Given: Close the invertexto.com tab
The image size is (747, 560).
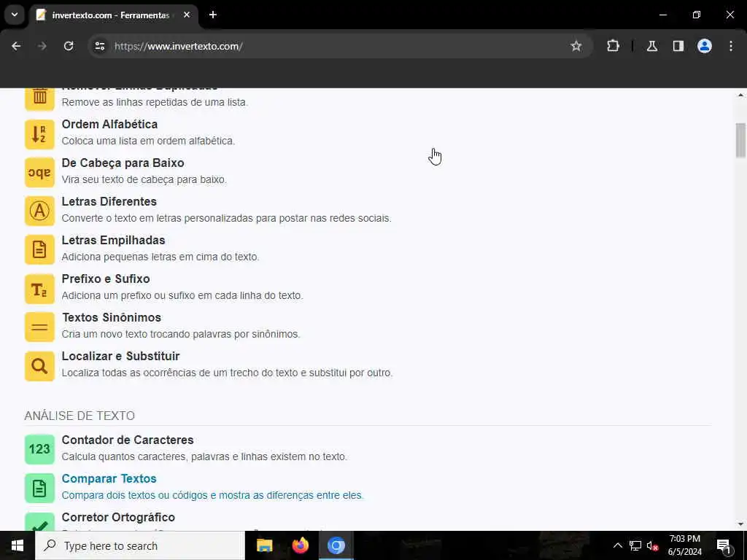Looking at the screenshot, I should (187, 15).
